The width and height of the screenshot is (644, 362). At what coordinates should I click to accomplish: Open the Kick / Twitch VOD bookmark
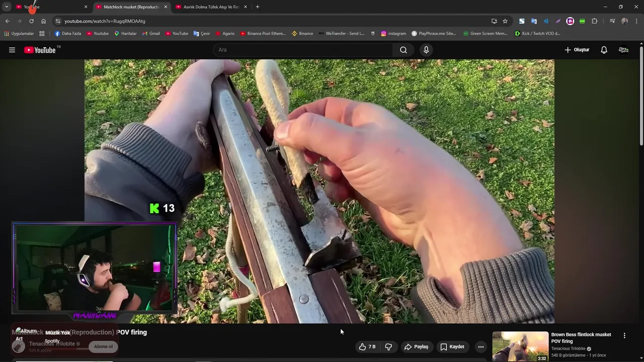537,34
